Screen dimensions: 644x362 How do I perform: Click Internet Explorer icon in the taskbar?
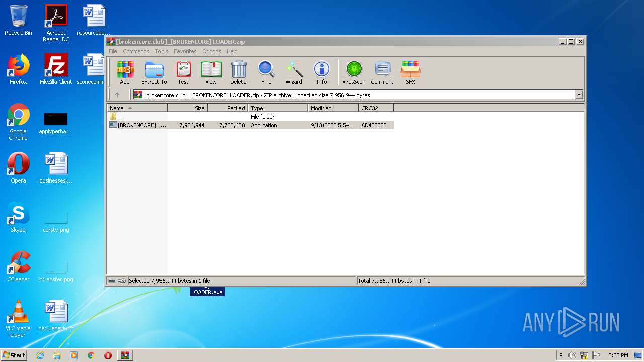click(40, 355)
